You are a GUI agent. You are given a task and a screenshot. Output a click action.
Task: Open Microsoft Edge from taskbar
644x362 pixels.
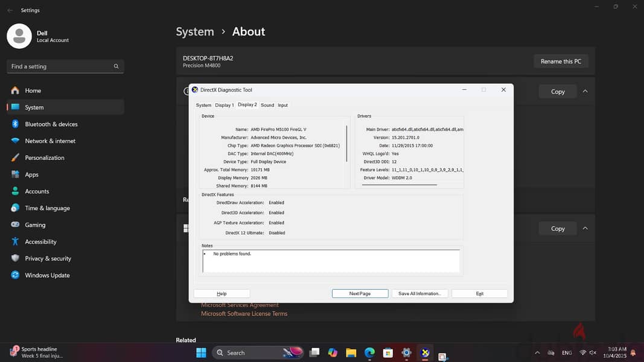pos(369,352)
